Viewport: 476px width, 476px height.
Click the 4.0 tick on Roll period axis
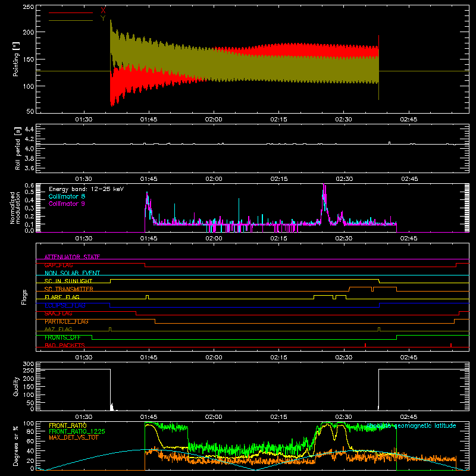(x=29, y=148)
